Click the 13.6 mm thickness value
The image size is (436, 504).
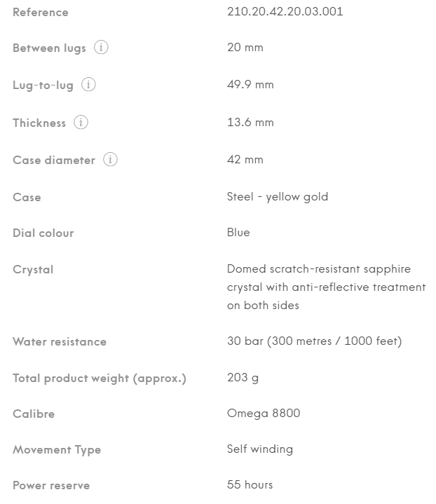tap(250, 122)
